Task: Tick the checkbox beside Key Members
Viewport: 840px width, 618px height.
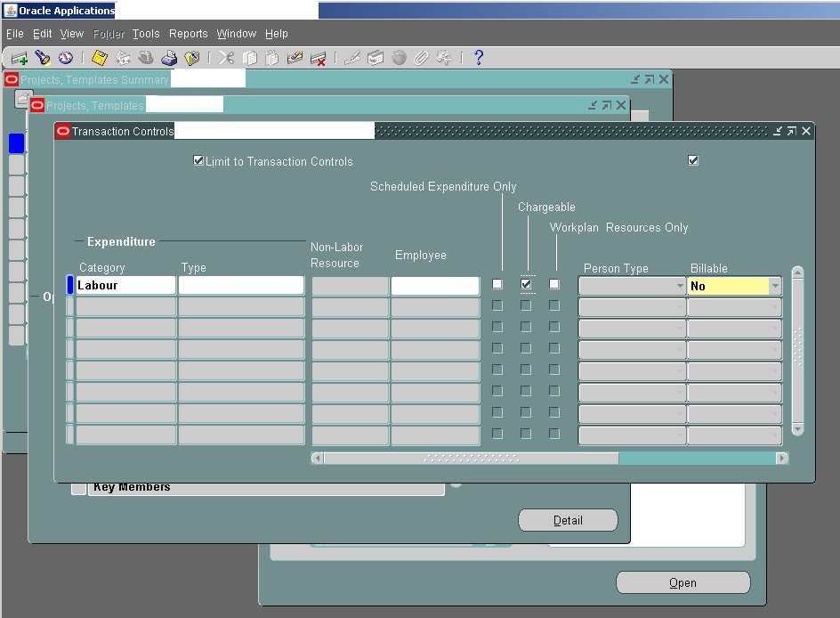Action: [x=78, y=488]
